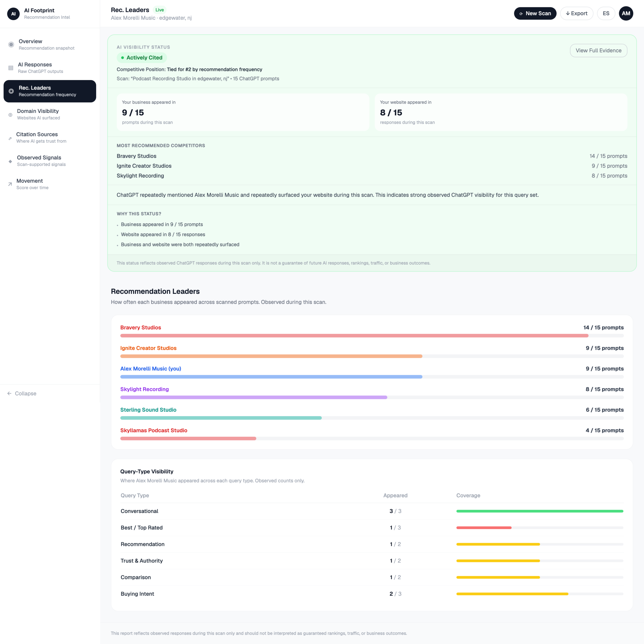Click the Coverage column header
This screenshot has height=644, width=644.
click(468, 495)
